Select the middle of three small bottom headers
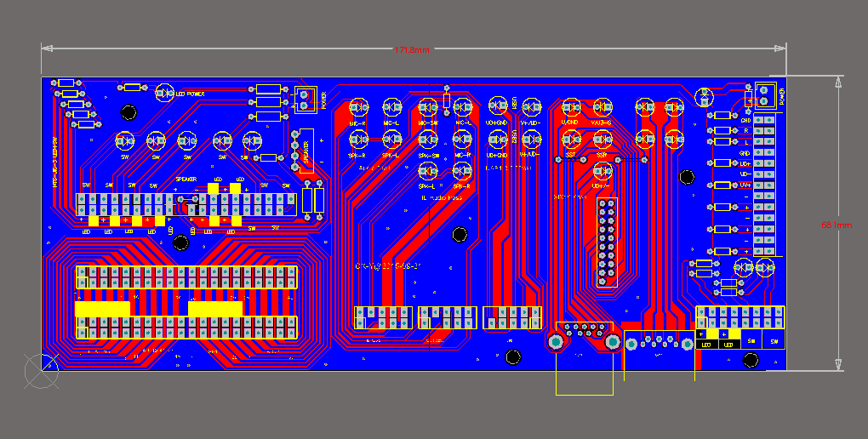The image size is (868, 439). (x=448, y=317)
